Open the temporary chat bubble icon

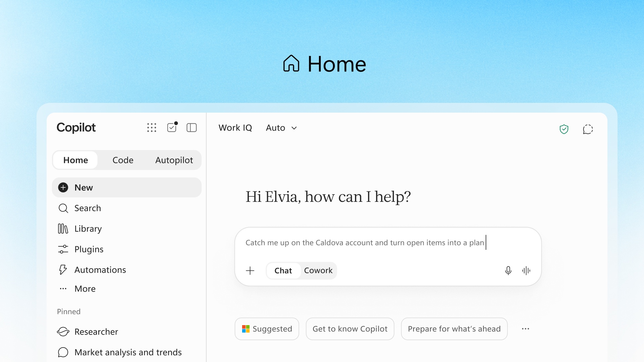tap(588, 129)
